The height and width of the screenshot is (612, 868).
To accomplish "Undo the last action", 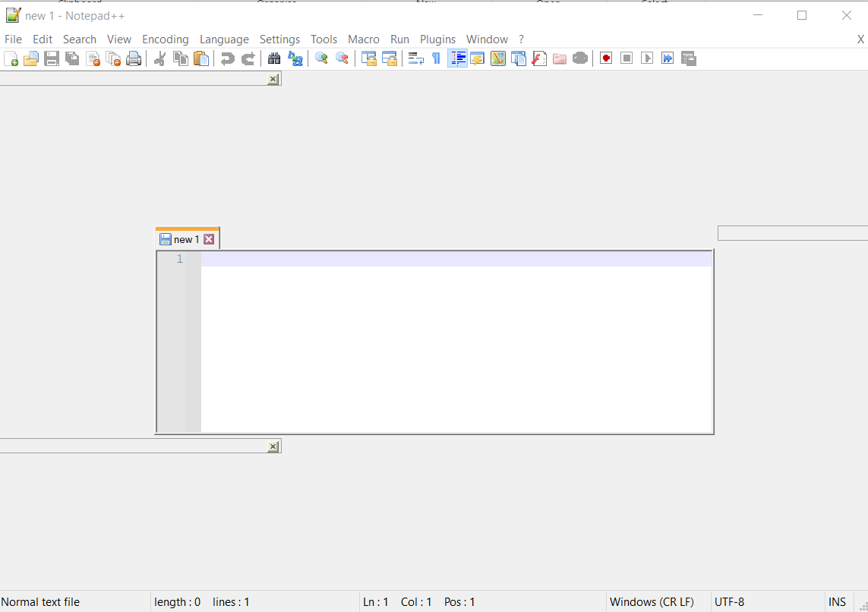I will pyautogui.click(x=228, y=58).
